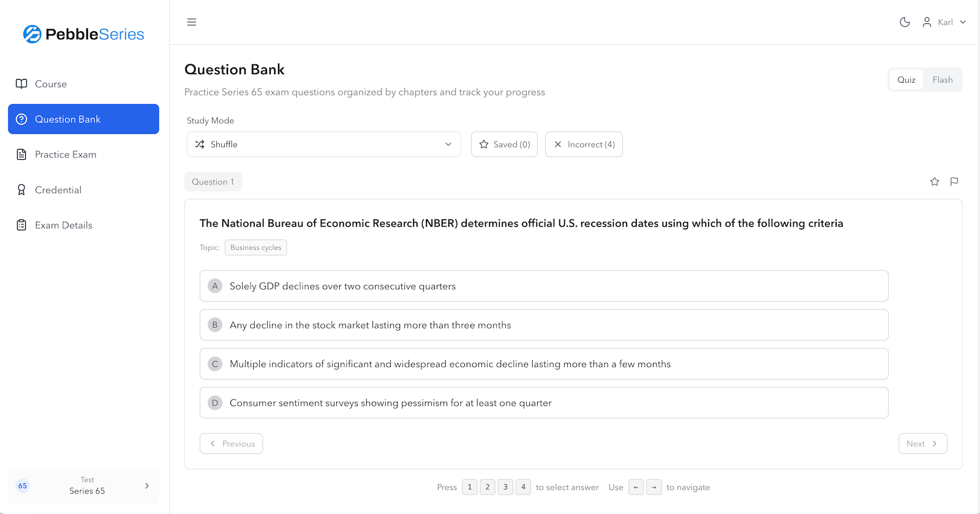
Task: Show Incorrect (4) questions
Action: (584, 145)
